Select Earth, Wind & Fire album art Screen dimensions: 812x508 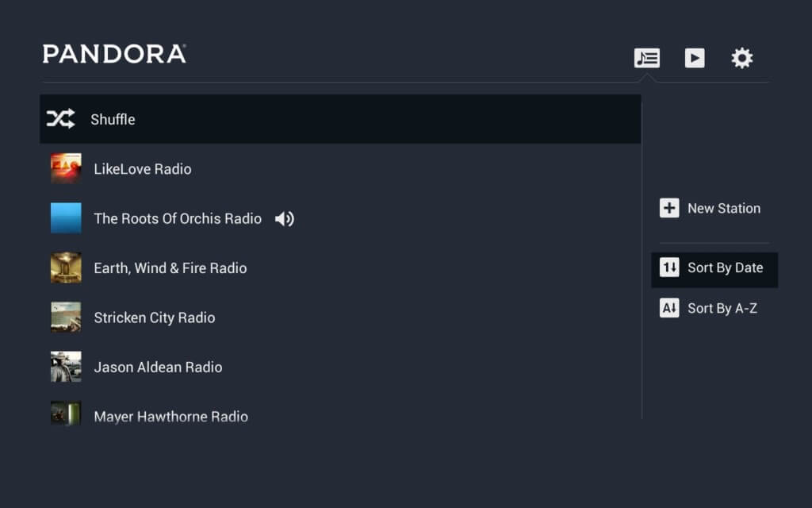66,267
